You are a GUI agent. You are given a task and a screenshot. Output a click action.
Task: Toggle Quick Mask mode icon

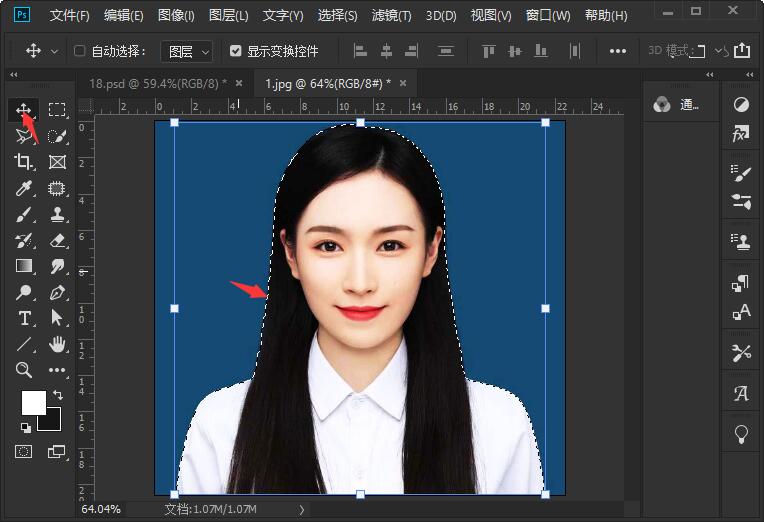23,451
